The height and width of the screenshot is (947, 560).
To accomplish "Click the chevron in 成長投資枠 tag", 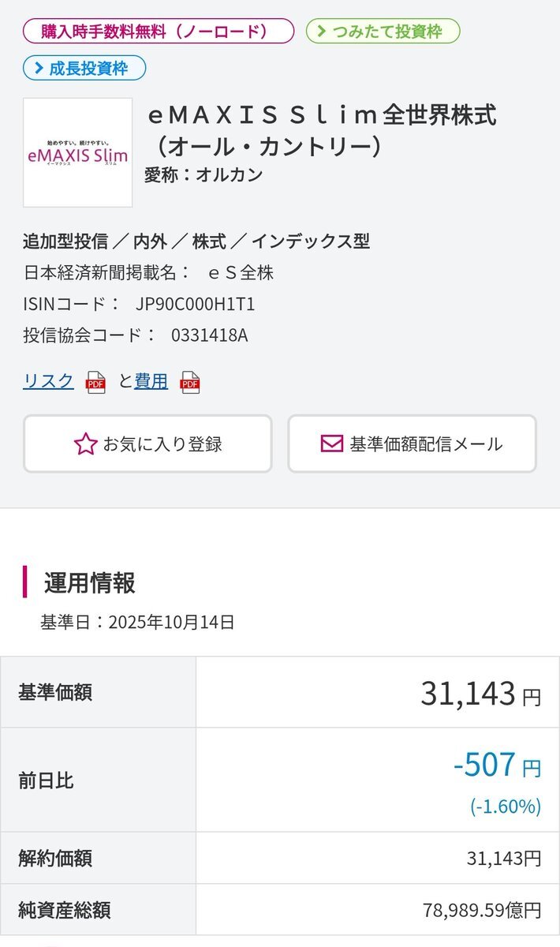I will pyautogui.click(x=36, y=69).
